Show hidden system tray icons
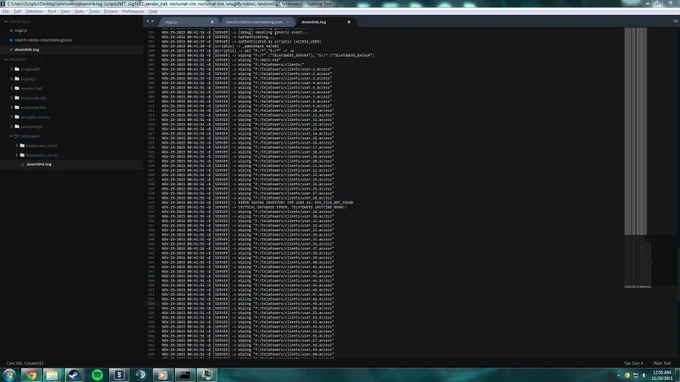 click(x=618, y=375)
